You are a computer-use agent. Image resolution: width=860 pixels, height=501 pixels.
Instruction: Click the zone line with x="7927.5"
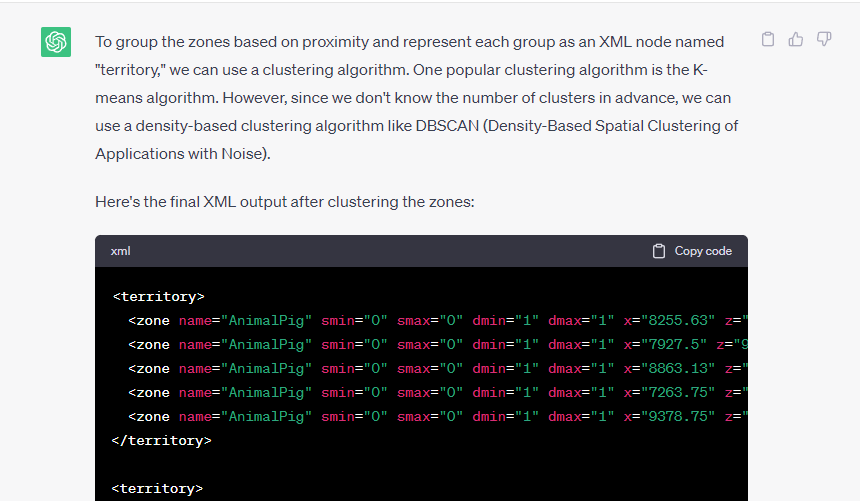[x=438, y=345]
